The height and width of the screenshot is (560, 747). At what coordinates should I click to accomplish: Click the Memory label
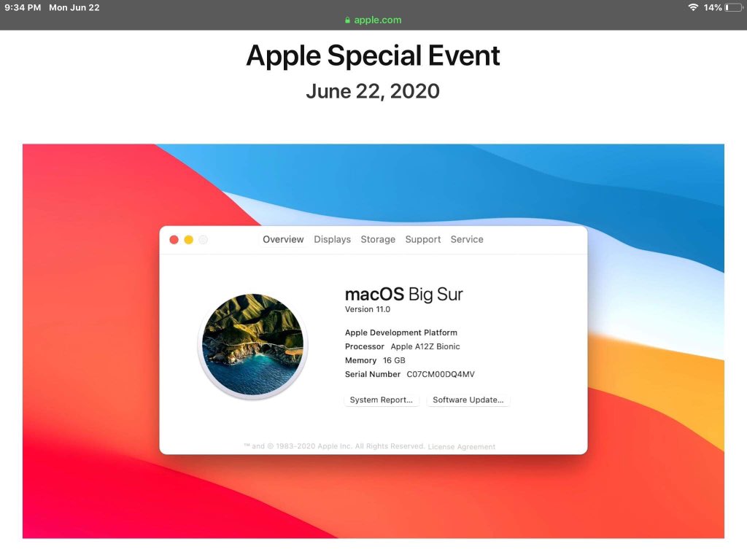(x=360, y=360)
